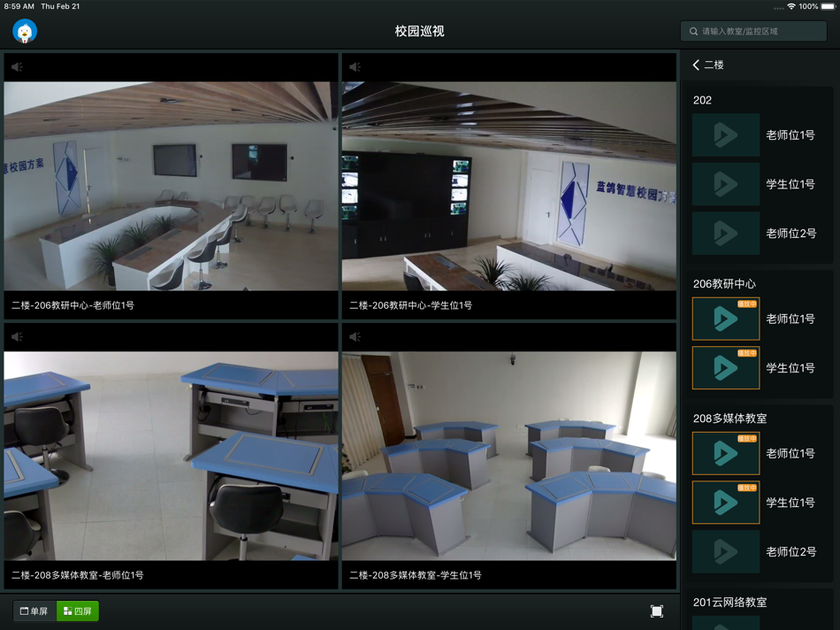Mute 206教研中心 学生位1号 video feed
This screenshot has width=840, height=630.
pyautogui.click(x=355, y=67)
